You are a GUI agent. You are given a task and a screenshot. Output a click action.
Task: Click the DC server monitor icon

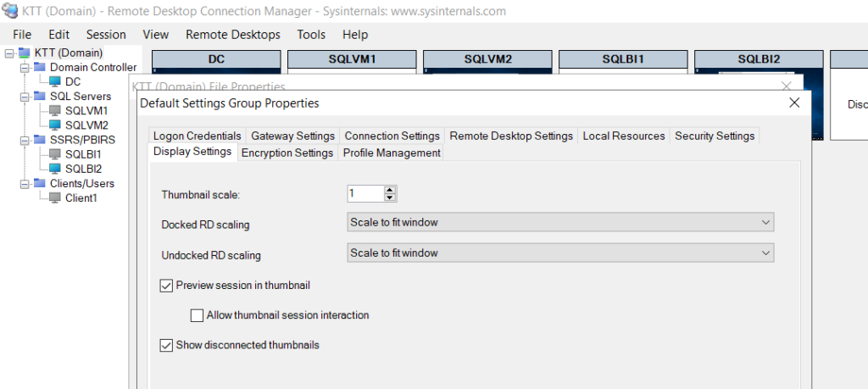(55, 82)
